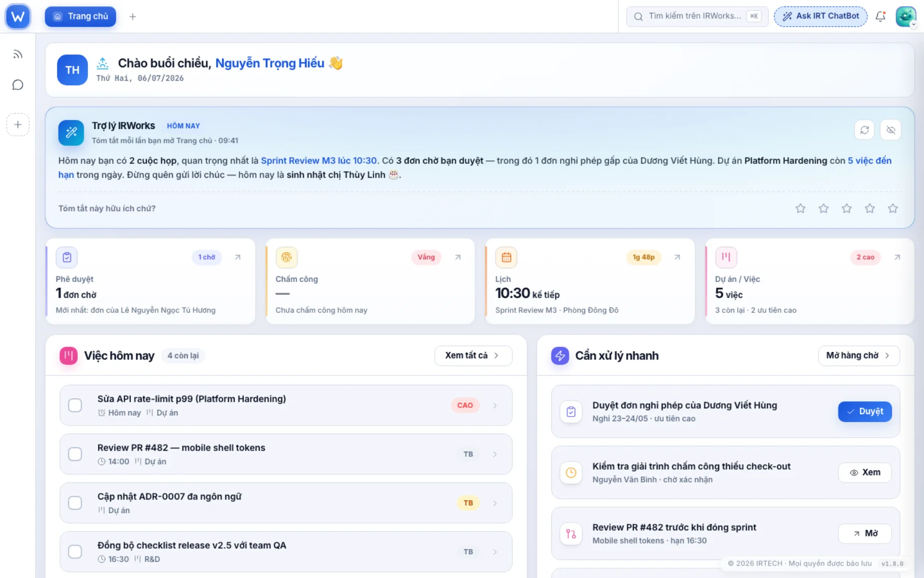This screenshot has width=924, height=578.
Task: Click the 2 cao badge
Action: click(865, 257)
